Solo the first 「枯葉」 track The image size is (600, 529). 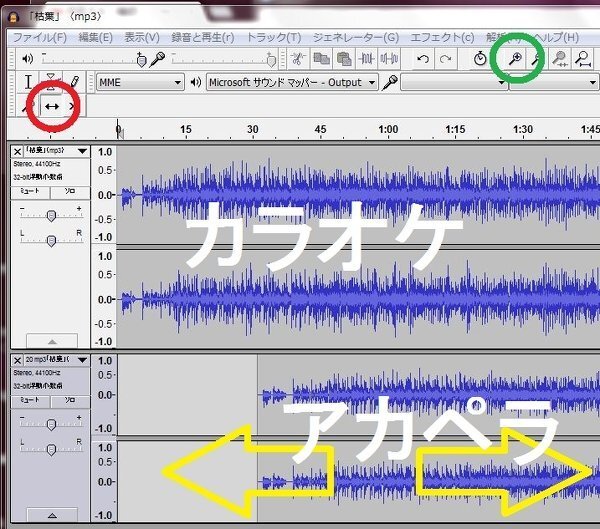(70, 192)
